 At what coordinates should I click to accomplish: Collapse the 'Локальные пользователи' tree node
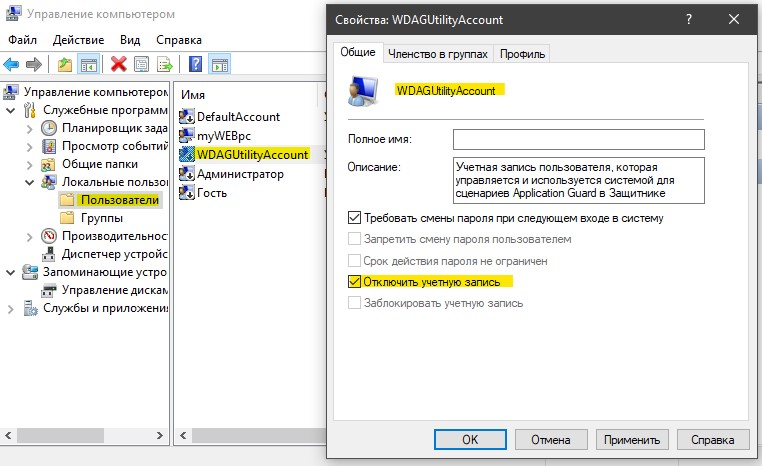tap(30, 183)
